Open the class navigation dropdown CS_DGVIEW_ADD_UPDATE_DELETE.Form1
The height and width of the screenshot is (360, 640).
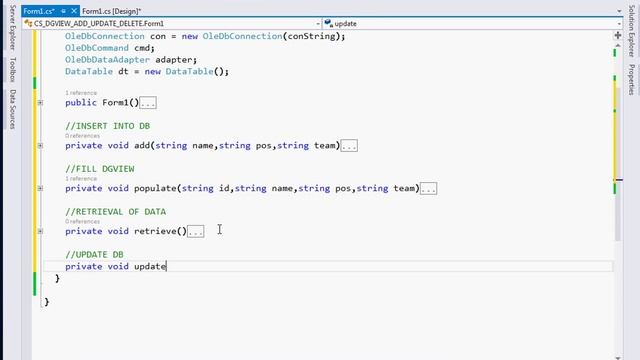(172, 24)
